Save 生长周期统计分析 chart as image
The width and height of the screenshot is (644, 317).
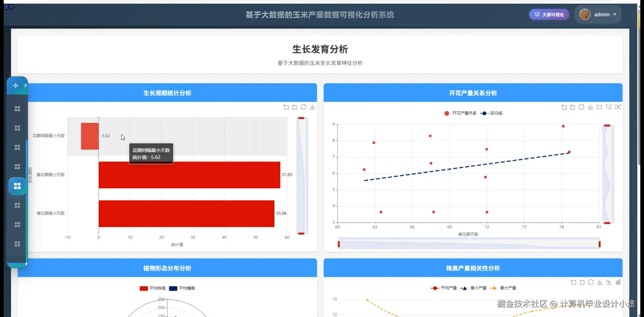point(313,107)
